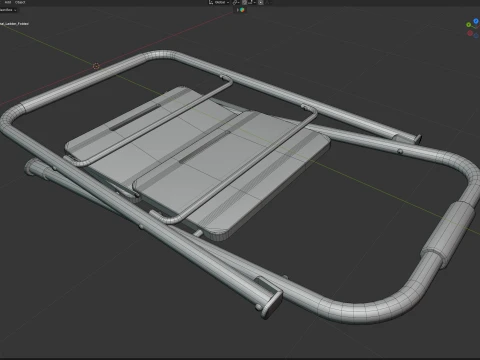Open the Object menu in the header
Image resolution: width=480 pixels, height=360 pixels.
[20, 2]
